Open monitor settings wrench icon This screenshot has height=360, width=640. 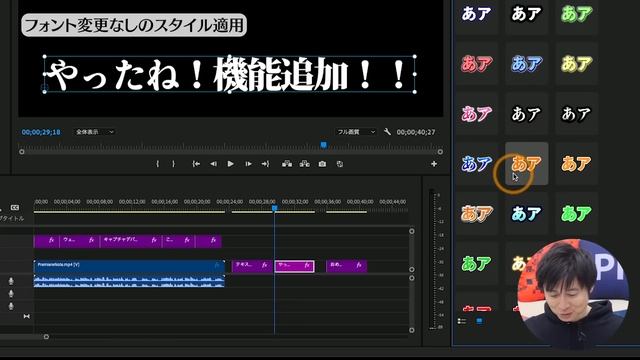[x=387, y=132]
